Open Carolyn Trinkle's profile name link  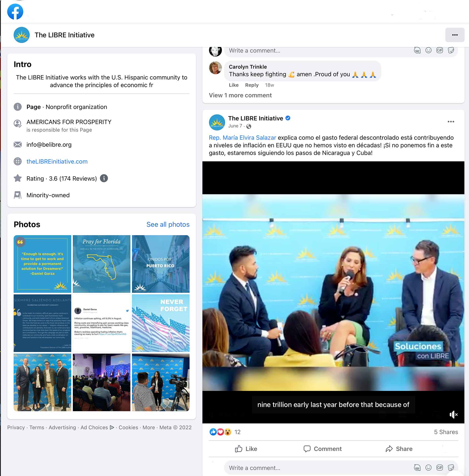248,67
